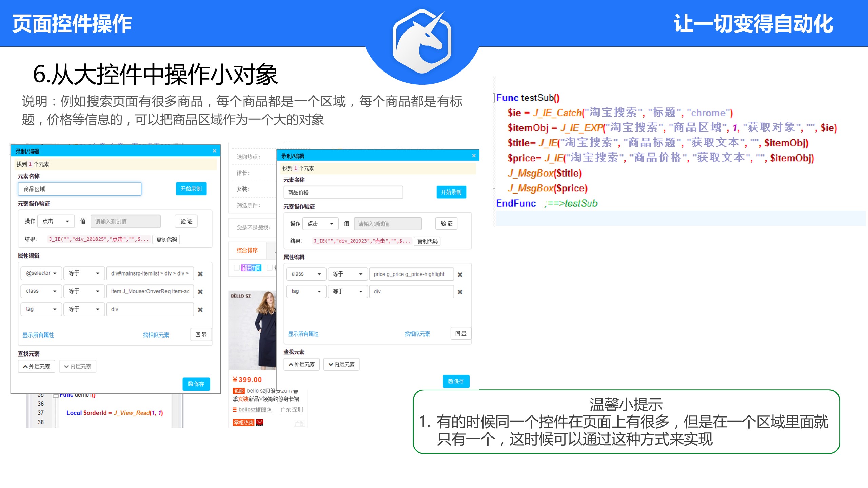Click the 商品区域 element name field
The width and height of the screenshot is (868, 488).
point(80,189)
